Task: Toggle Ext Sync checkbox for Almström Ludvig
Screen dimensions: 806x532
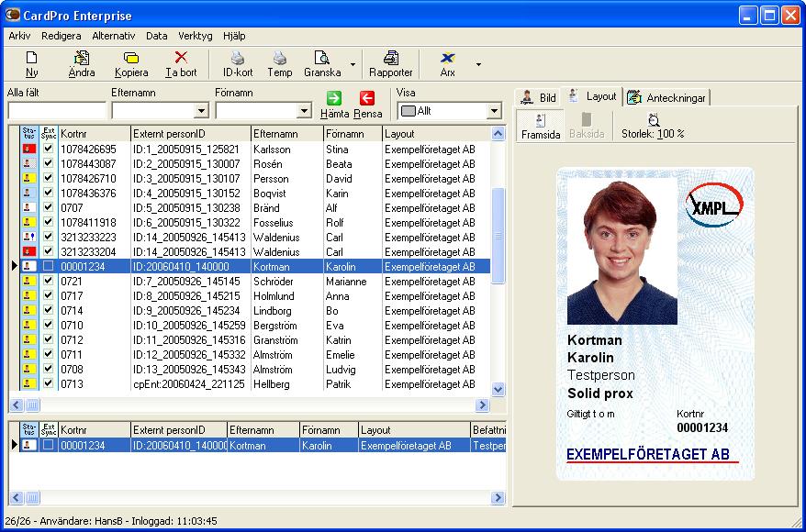Action: (x=49, y=369)
